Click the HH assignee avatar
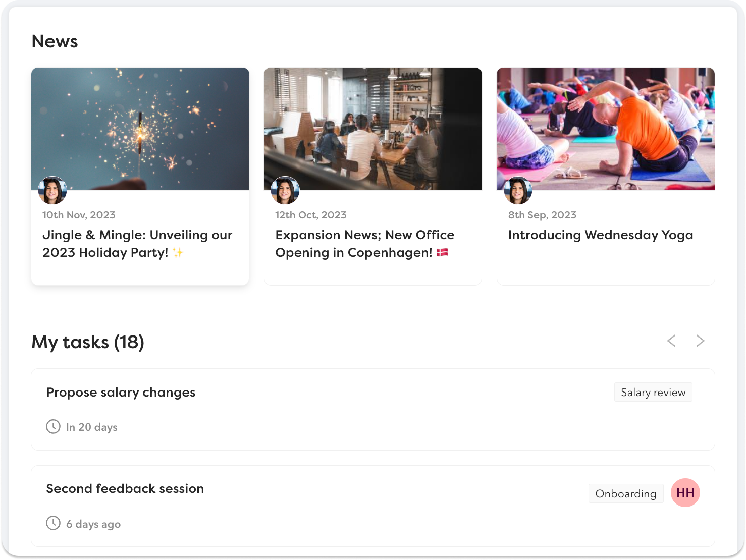The width and height of the screenshot is (746, 560). point(685,493)
